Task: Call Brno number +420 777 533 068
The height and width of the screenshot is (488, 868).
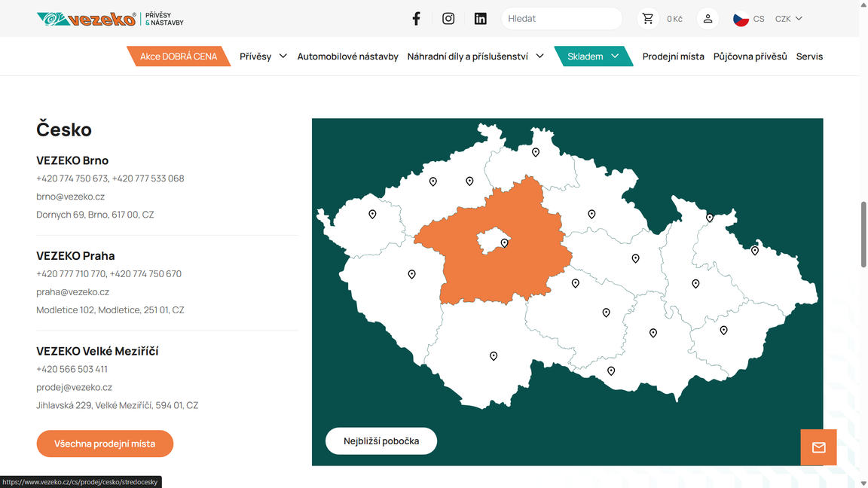Action: point(148,178)
